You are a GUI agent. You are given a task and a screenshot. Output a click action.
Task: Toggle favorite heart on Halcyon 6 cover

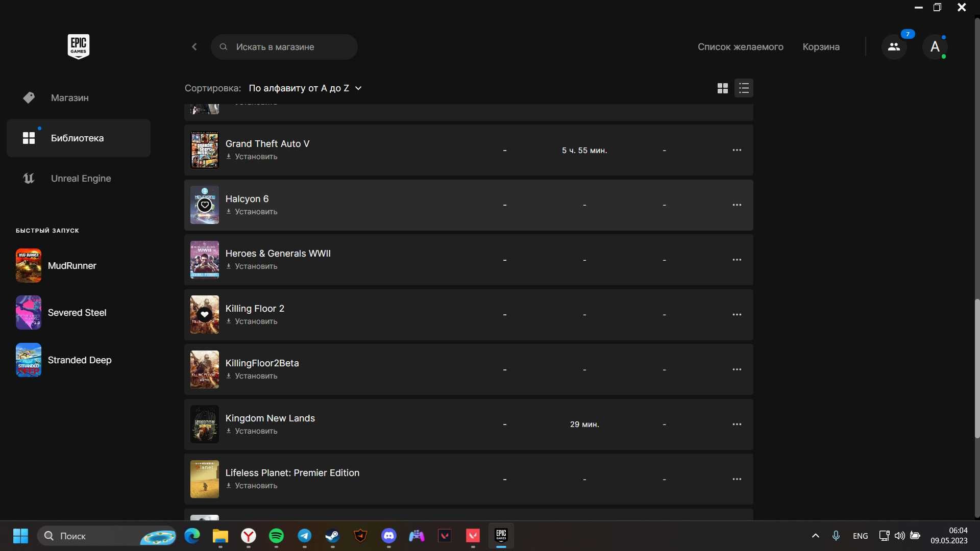(x=205, y=205)
